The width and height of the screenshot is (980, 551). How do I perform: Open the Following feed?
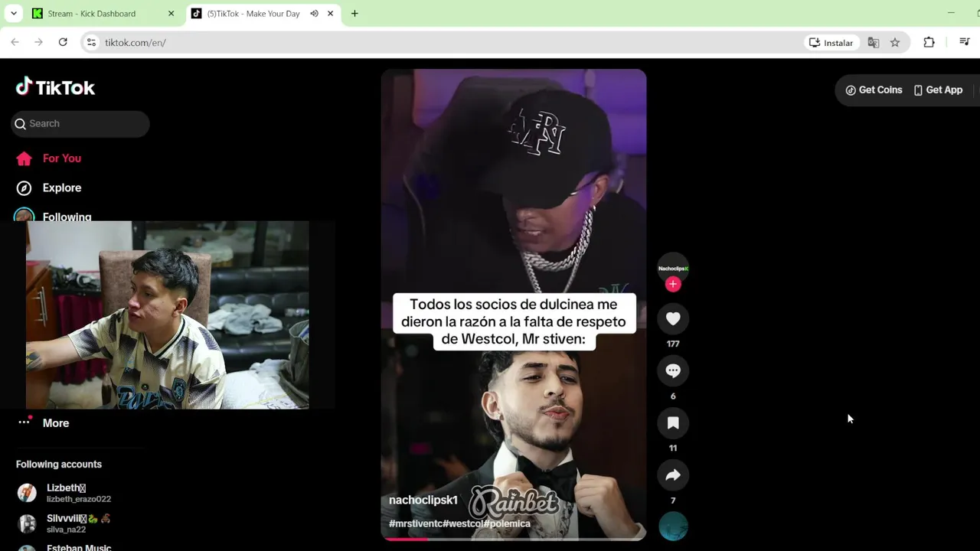67,217
